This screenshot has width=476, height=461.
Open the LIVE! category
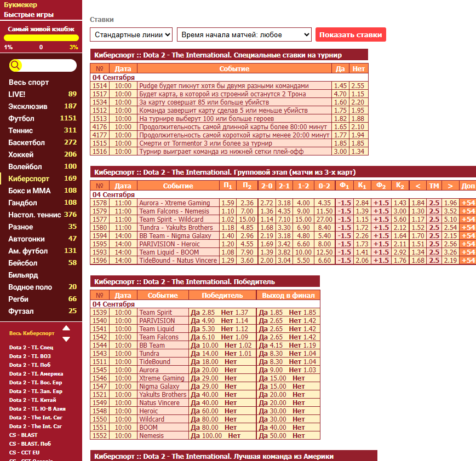[x=16, y=94]
